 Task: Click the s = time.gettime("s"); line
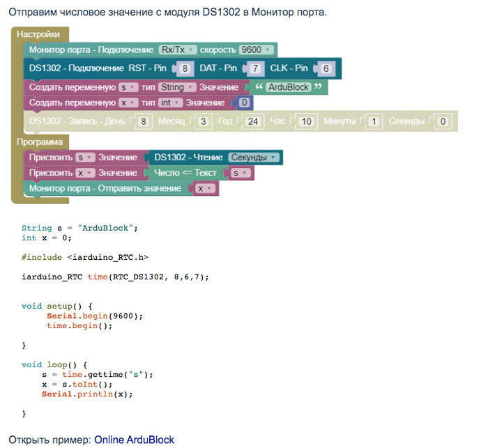(98, 375)
